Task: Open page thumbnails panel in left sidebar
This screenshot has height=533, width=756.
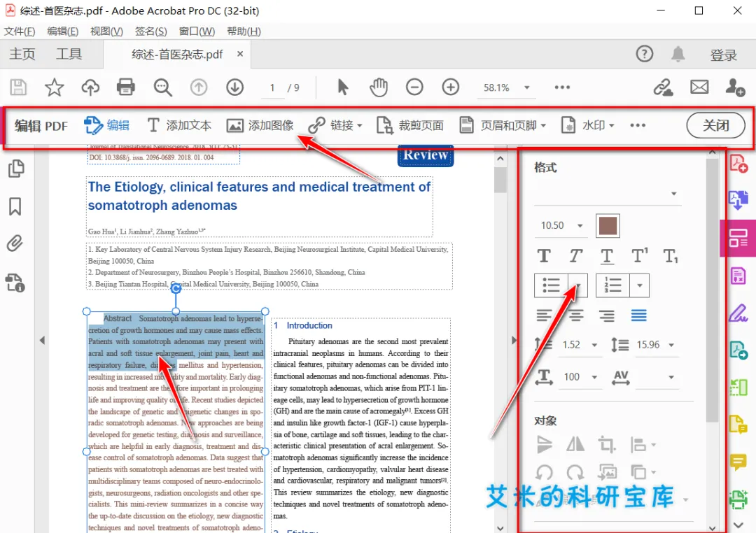Action: (16, 168)
